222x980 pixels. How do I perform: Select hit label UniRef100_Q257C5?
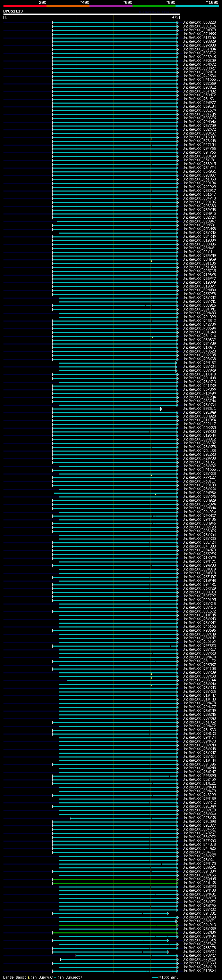[199, 271]
